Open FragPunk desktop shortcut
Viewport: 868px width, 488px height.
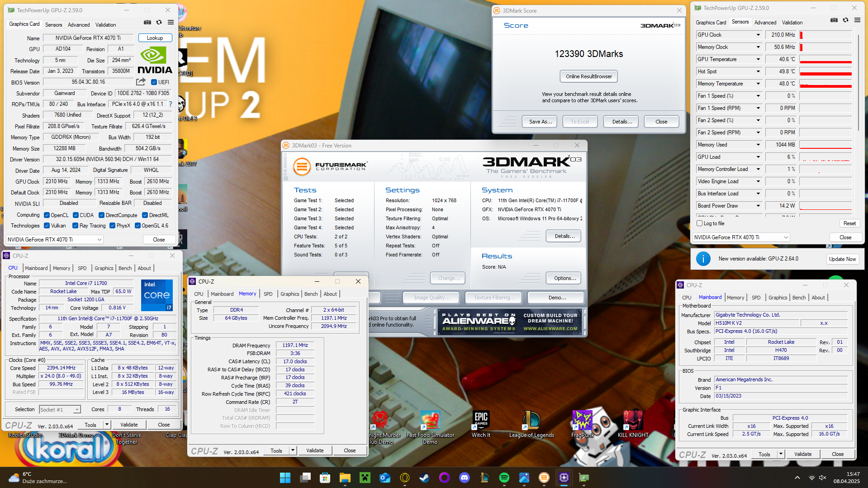583,424
